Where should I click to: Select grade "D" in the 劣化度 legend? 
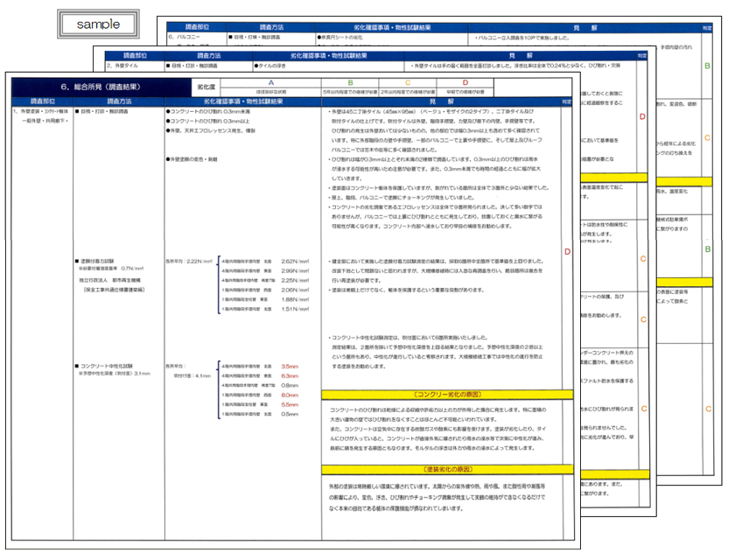tap(465, 82)
